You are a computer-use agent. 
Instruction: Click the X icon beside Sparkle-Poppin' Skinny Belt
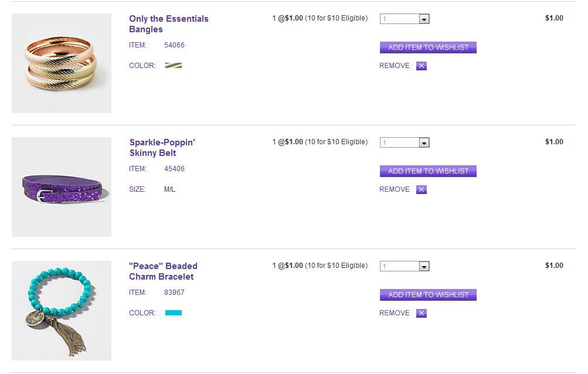coord(422,189)
